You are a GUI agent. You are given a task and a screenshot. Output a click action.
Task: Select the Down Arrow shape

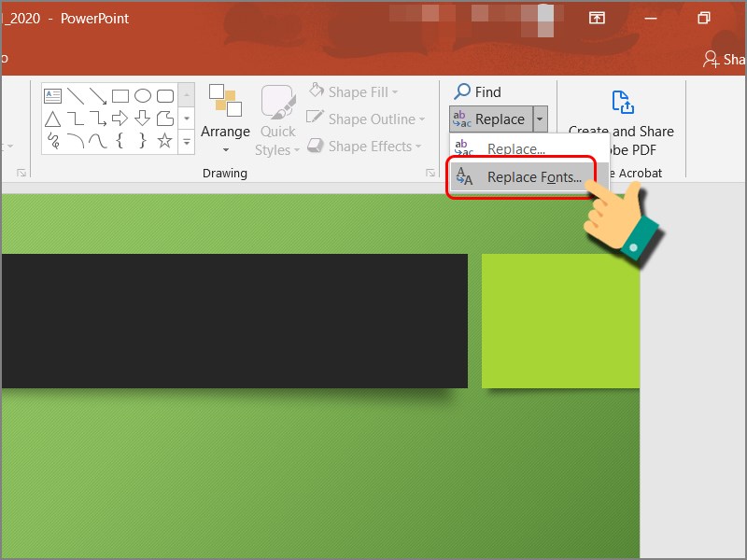click(143, 119)
